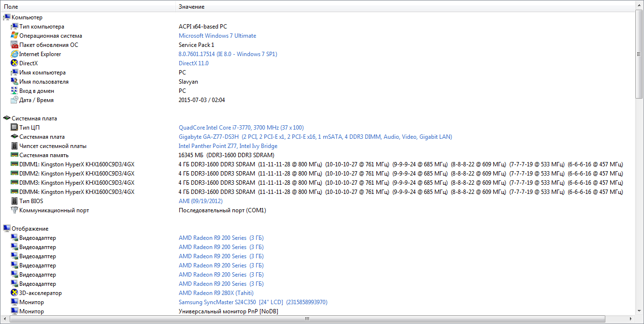Select the 16345 МБ system memory value

click(227, 155)
